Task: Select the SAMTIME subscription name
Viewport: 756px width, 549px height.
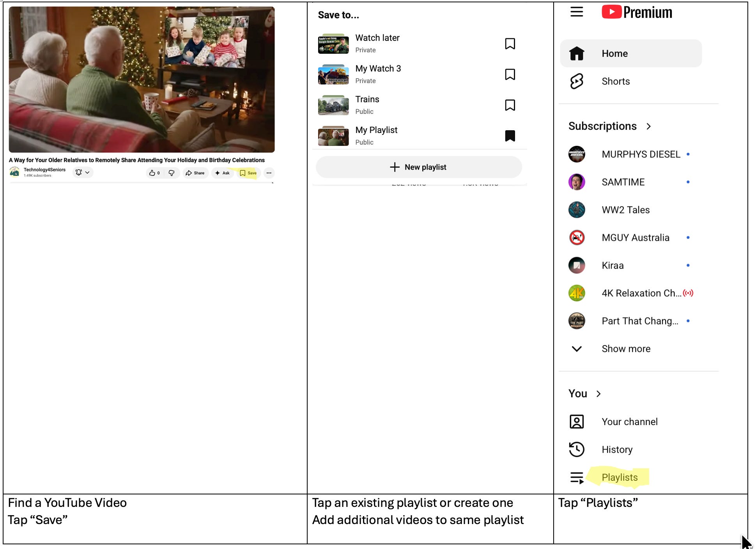Action: 623,182
